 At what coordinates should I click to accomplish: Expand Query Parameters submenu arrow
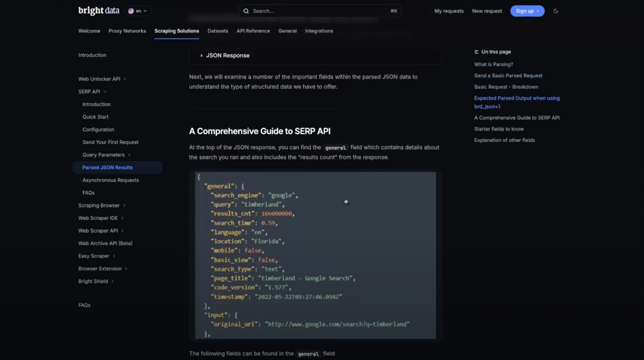[x=129, y=155]
